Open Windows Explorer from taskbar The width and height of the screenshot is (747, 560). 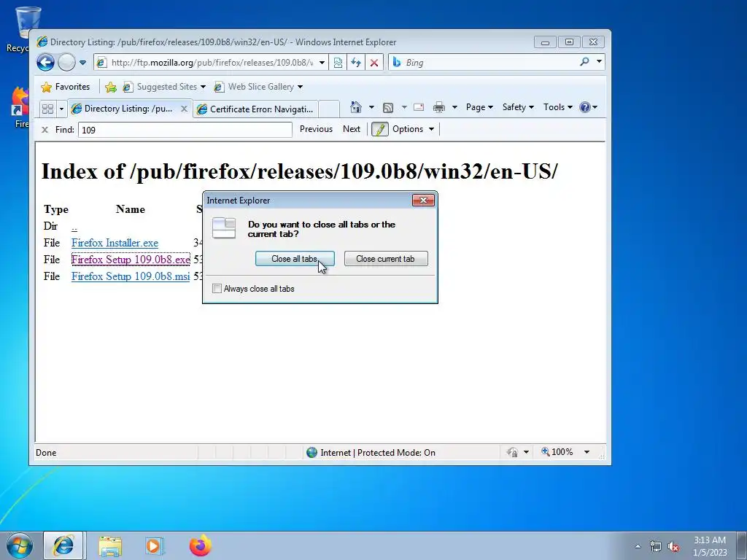[110, 546]
